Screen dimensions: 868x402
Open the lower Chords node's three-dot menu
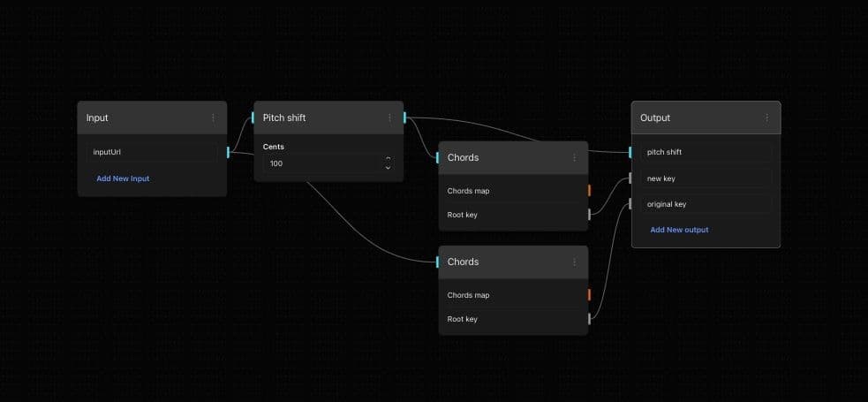pyautogui.click(x=574, y=262)
